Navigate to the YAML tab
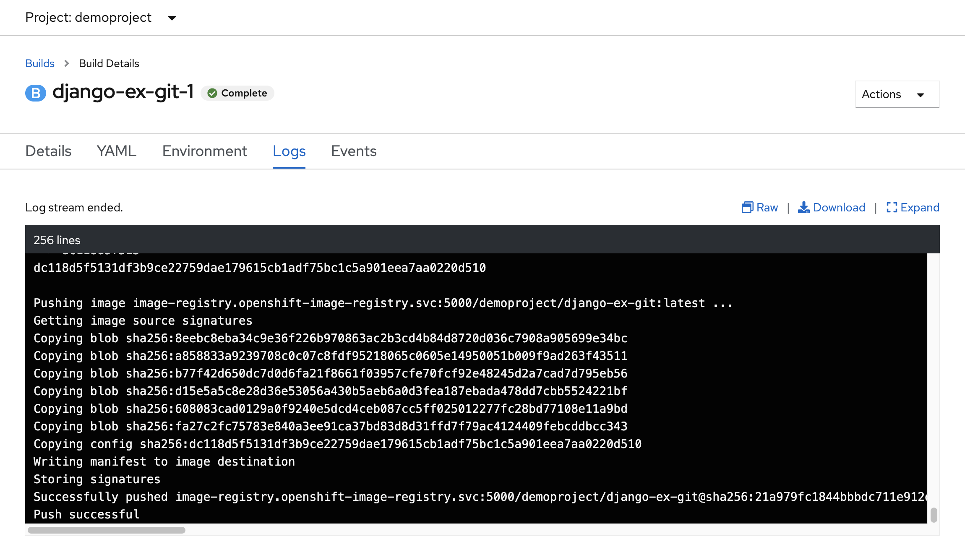This screenshot has height=560, width=965. click(x=117, y=151)
